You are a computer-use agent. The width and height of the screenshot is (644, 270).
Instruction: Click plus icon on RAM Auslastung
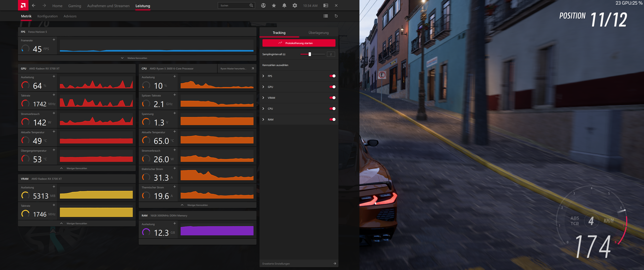click(x=174, y=223)
